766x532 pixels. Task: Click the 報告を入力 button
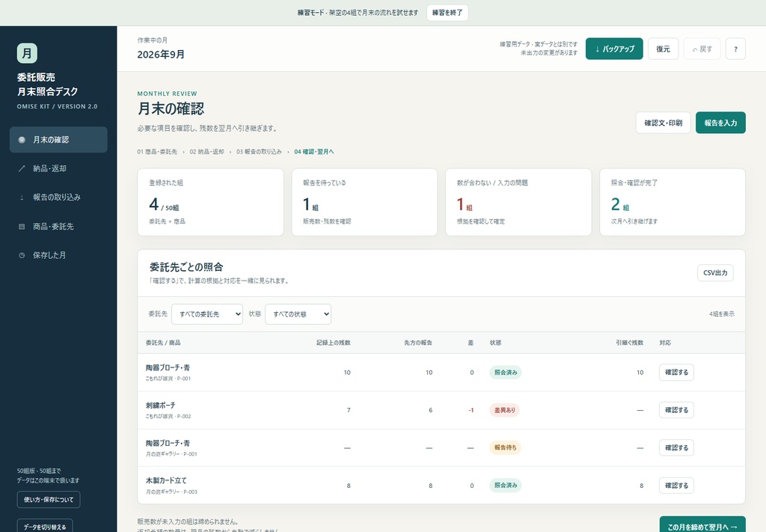click(x=720, y=123)
